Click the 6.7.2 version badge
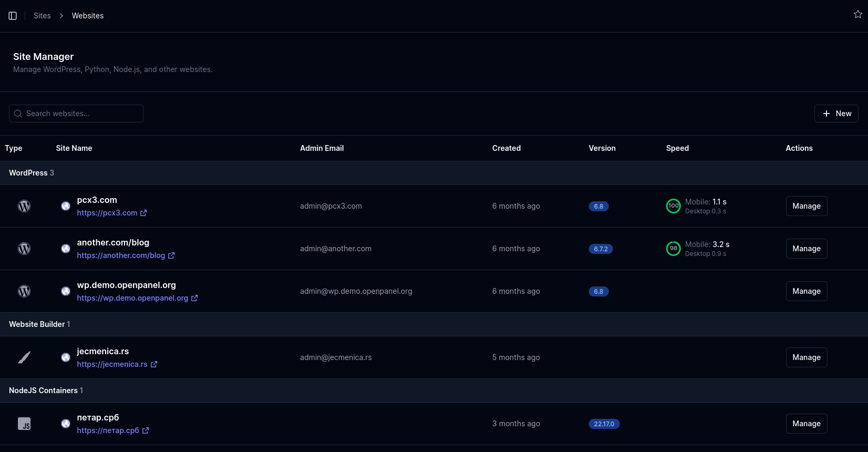Viewport: 868px width, 452px height. [600, 249]
